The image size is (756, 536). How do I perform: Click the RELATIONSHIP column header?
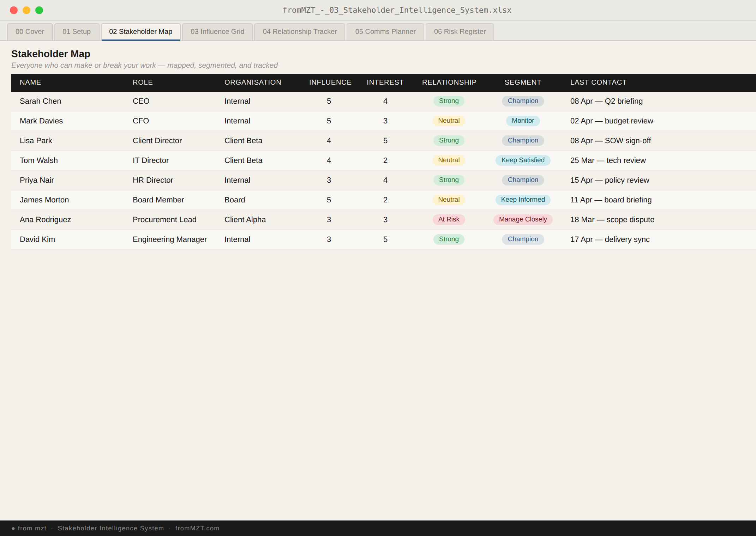[x=449, y=83]
